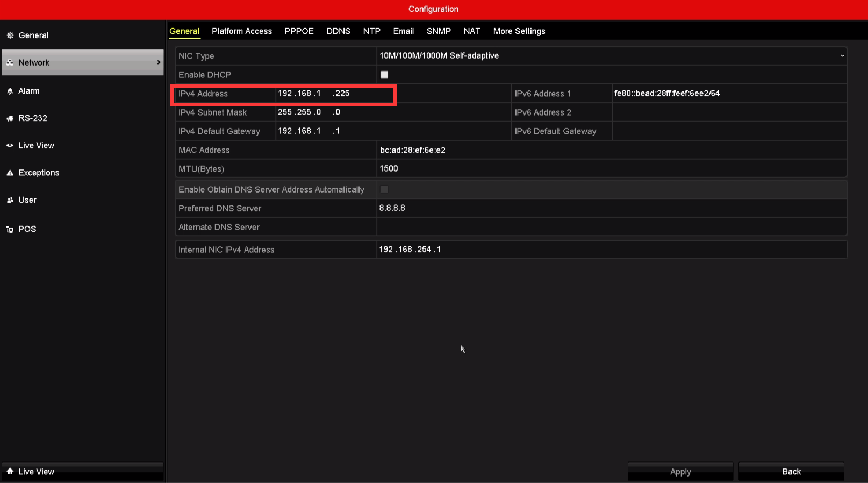868x483 pixels.
Task: Enable the DHCP checkbox
Action: (x=384, y=75)
